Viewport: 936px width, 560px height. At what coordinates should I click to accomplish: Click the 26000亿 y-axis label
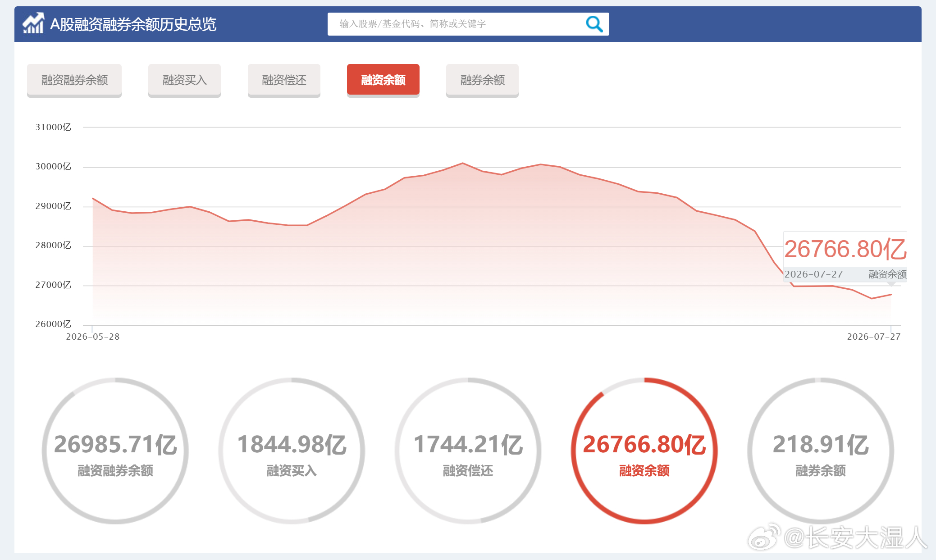(x=53, y=324)
